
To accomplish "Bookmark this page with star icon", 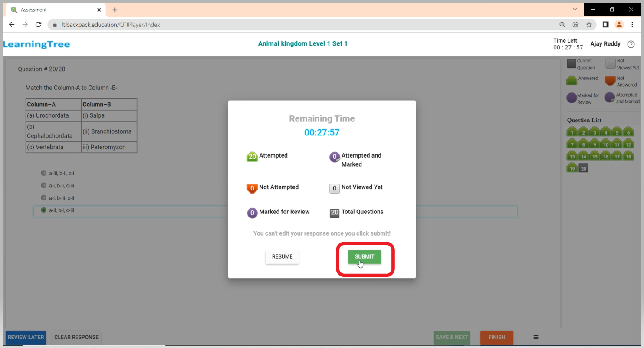I will [x=589, y=25].
